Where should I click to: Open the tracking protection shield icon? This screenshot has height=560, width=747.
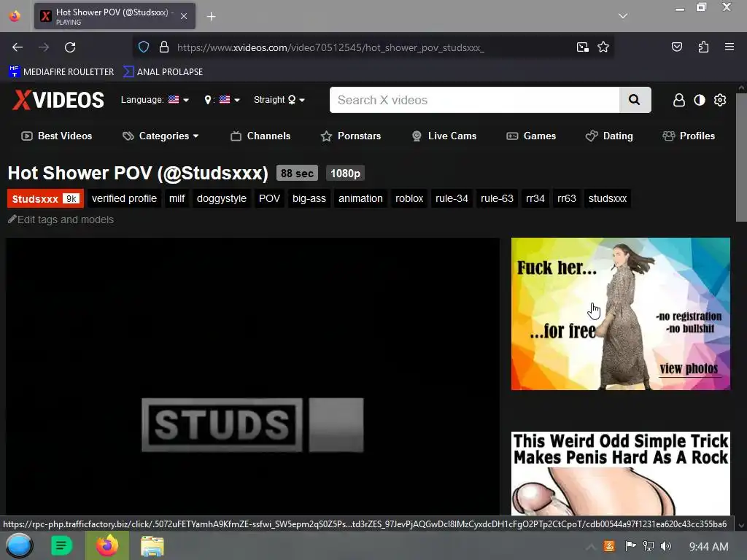click(x=144, y=47)
